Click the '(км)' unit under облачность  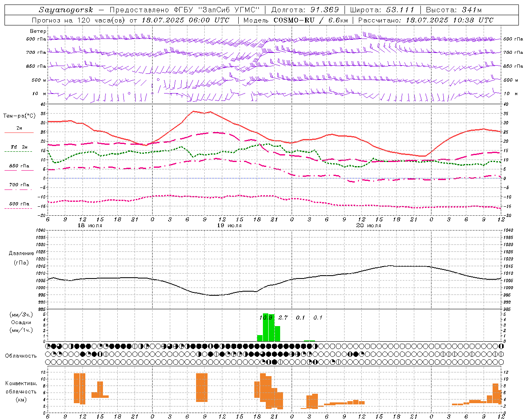pyautogui.click(x=21, y=399)
